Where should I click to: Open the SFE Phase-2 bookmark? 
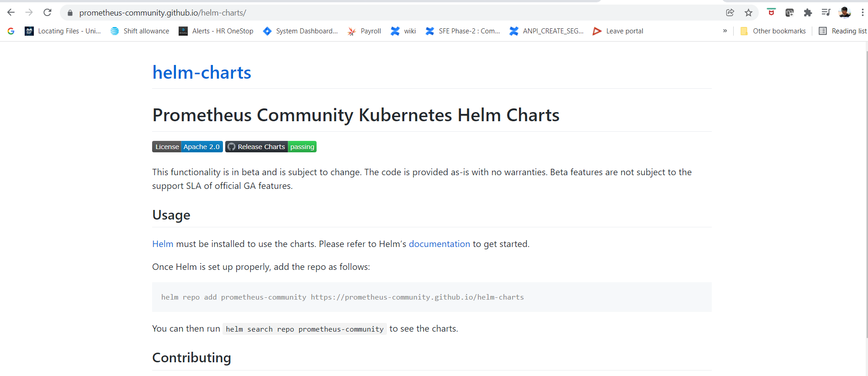(x=463, y=31)
